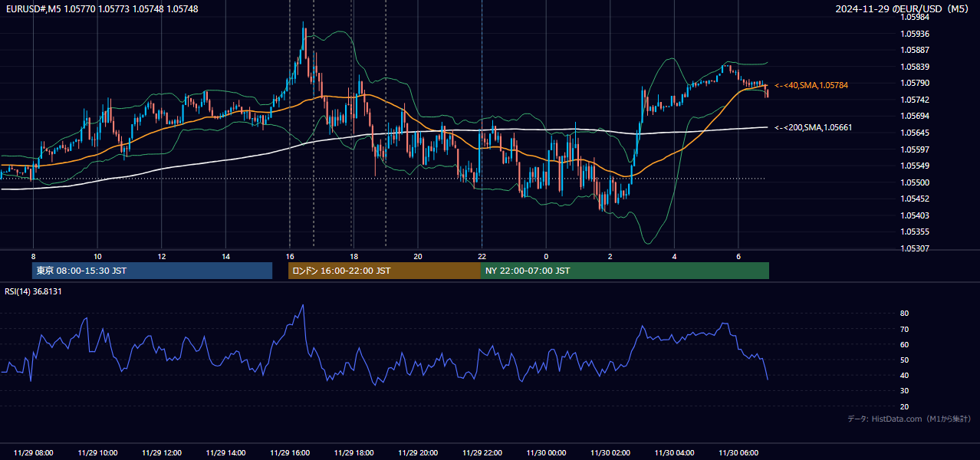Viewport: 980px width, 460px height.
Task: Click RSI scale value 60
Action: pos(904,344)
